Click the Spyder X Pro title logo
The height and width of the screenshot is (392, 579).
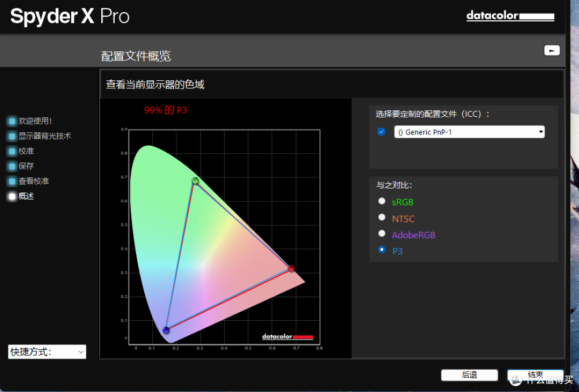70,17
